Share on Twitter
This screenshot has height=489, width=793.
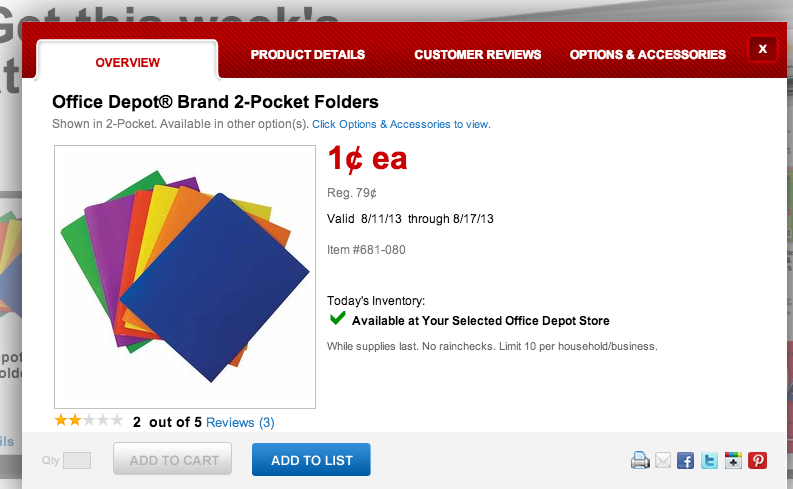709,460
